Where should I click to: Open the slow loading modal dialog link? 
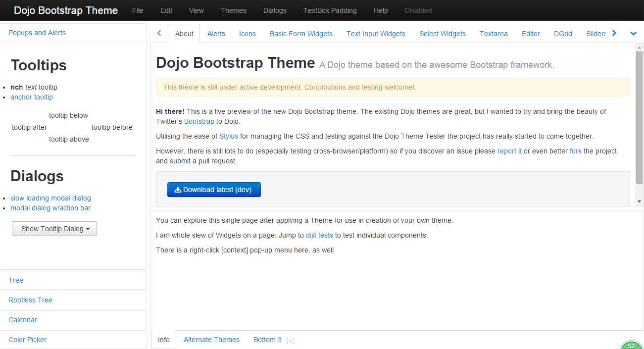tap(50, 198)
